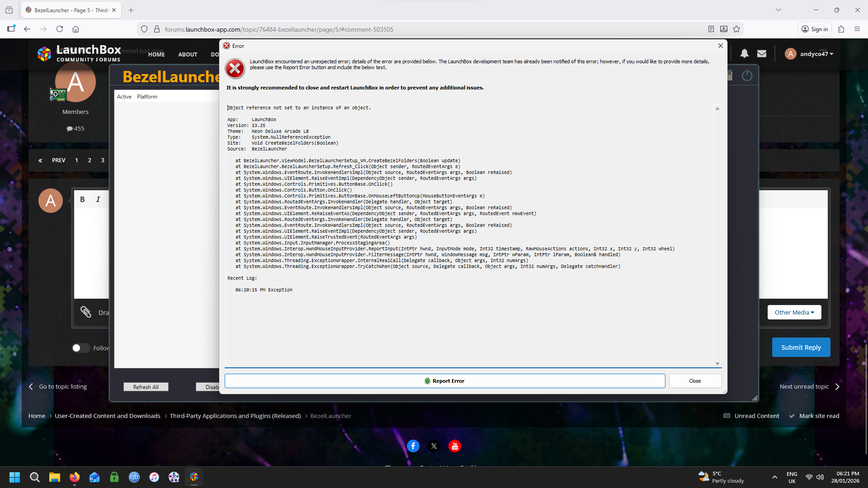
Task: Select the Platform column header
Action: (x=147, y=97)
